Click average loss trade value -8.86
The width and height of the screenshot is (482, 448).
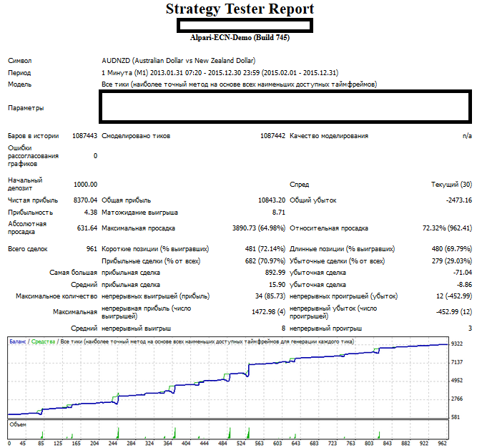pos(464,285)
